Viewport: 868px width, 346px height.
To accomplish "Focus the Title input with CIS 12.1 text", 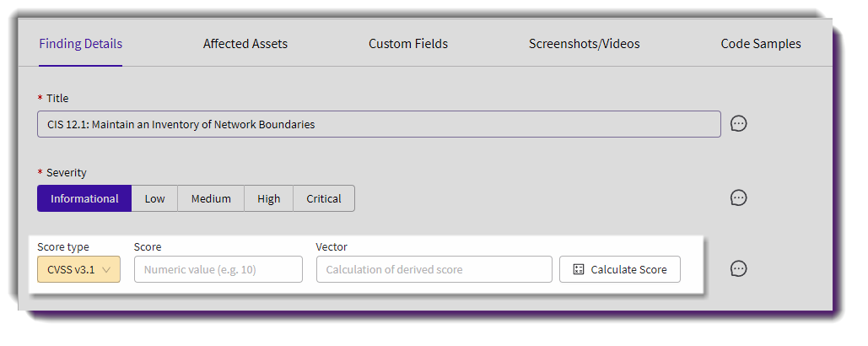I will point(379,124).
